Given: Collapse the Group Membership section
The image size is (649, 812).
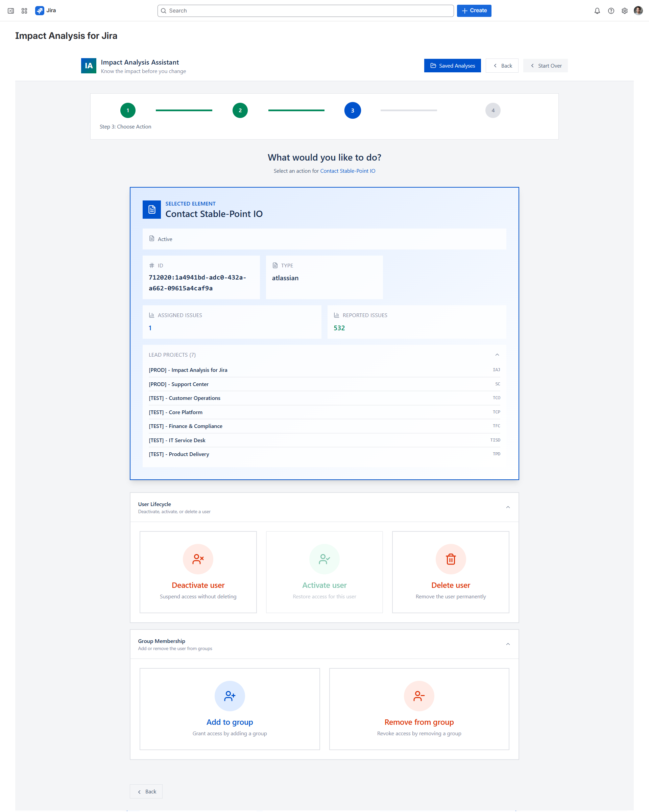Looking at the screenshot, I should [508, 644].
